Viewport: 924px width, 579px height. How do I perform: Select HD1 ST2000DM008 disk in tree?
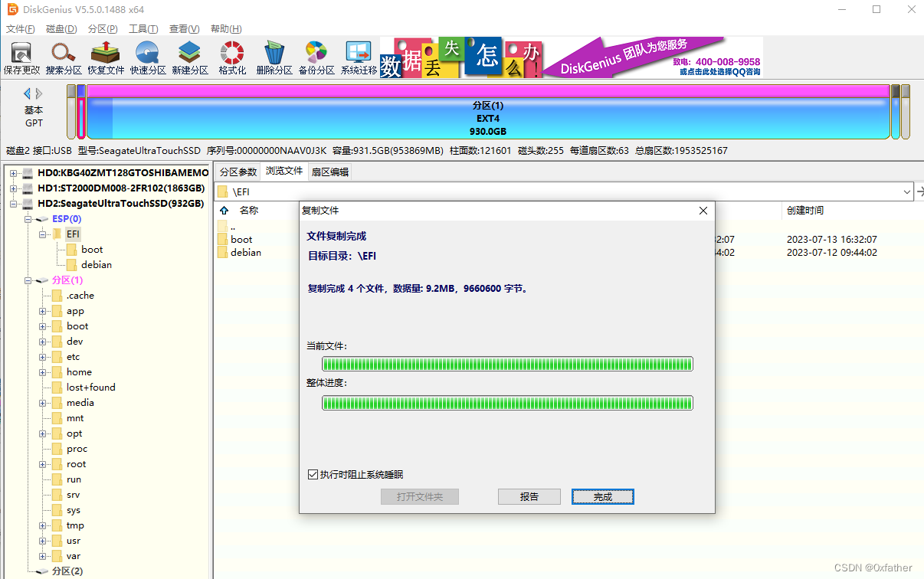pyautogui.click(x=121, y=188)
